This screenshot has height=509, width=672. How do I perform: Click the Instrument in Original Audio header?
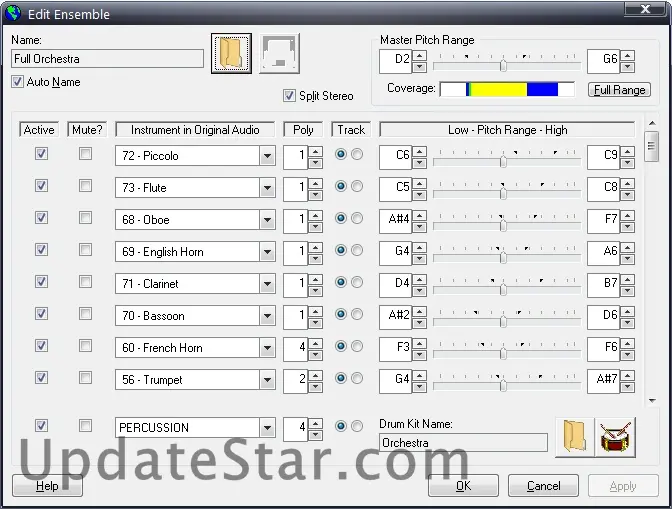tap(195, 130)
